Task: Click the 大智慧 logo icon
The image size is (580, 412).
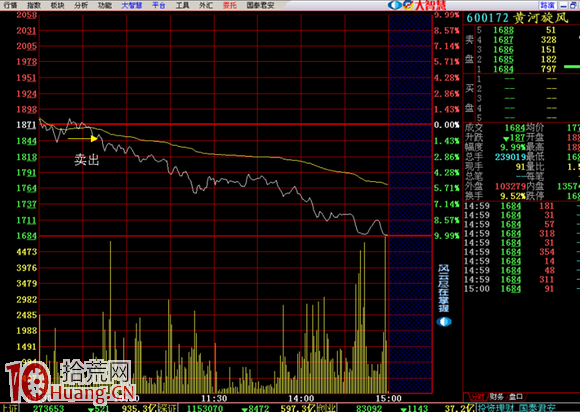Action: tap(417, 5)
